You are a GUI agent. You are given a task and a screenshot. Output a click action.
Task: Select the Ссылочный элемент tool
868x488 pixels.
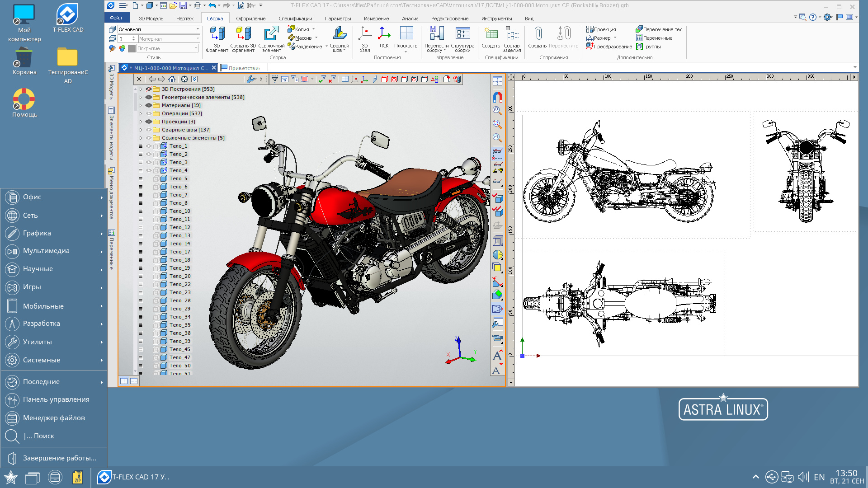point(271,34)
